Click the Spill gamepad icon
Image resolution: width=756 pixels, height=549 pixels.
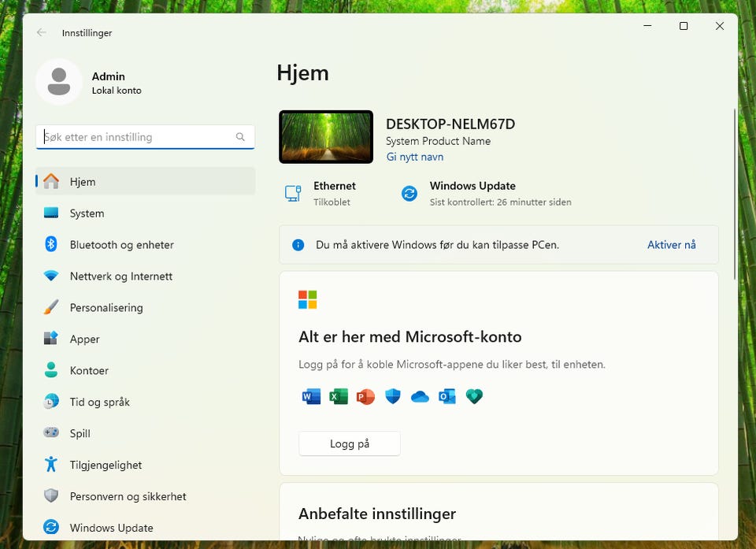(x=51, y=432)
